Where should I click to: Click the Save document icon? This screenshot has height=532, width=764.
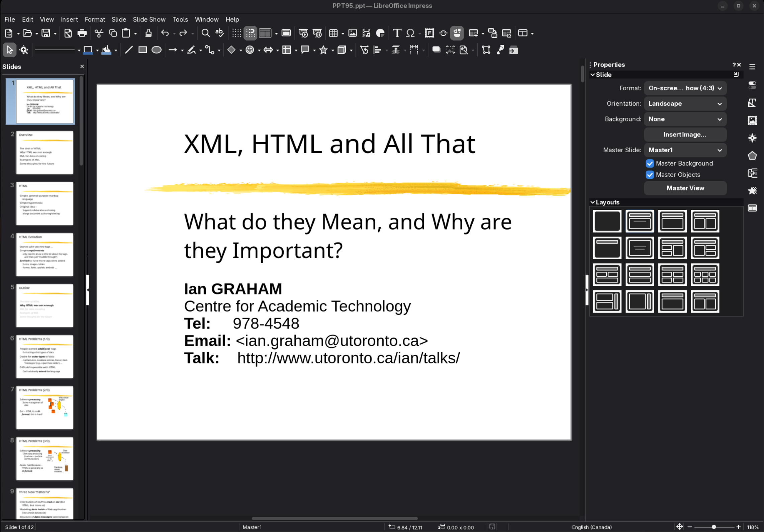[x=45, y=33]
